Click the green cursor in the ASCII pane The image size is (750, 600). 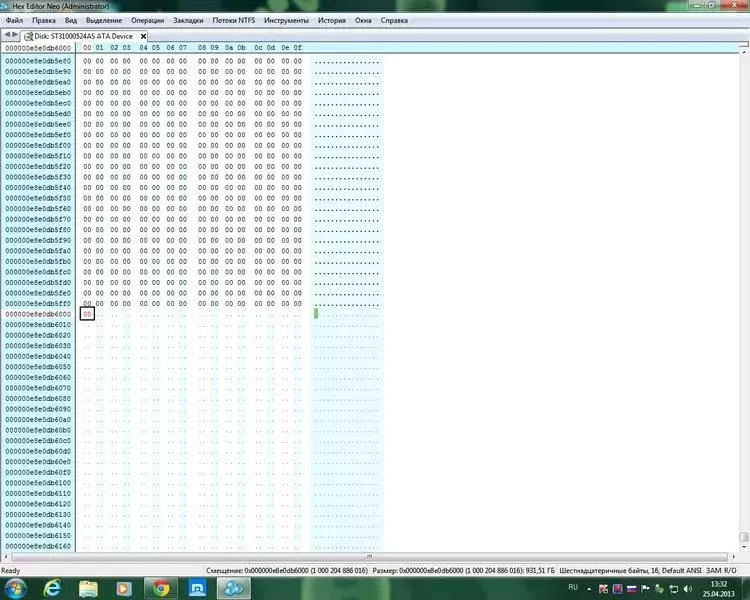pos(316,313)
